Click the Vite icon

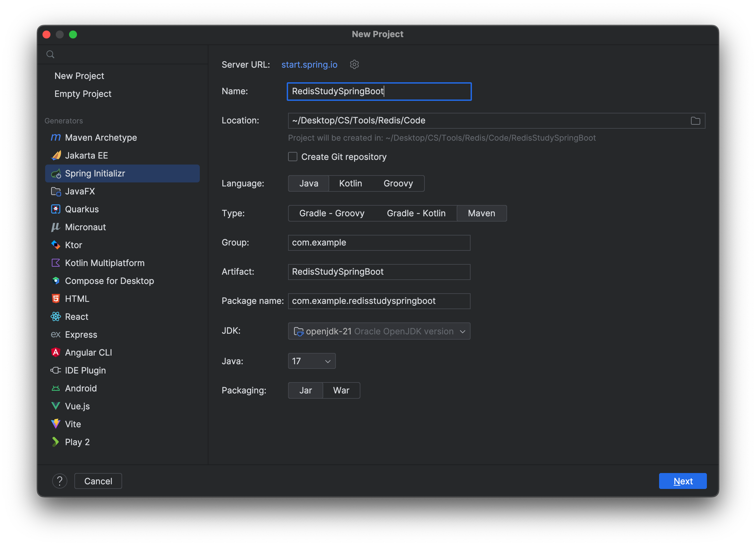(56, 424)
